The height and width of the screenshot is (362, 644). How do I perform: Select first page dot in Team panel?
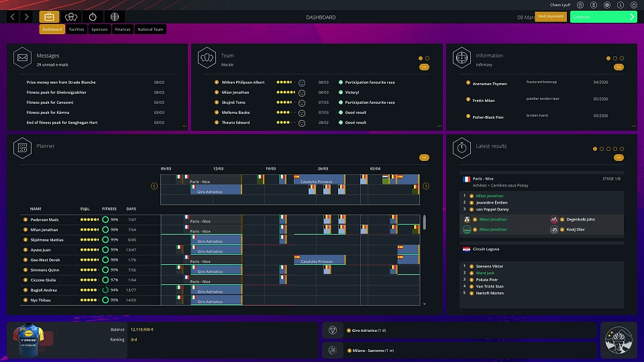click(420, 58)
